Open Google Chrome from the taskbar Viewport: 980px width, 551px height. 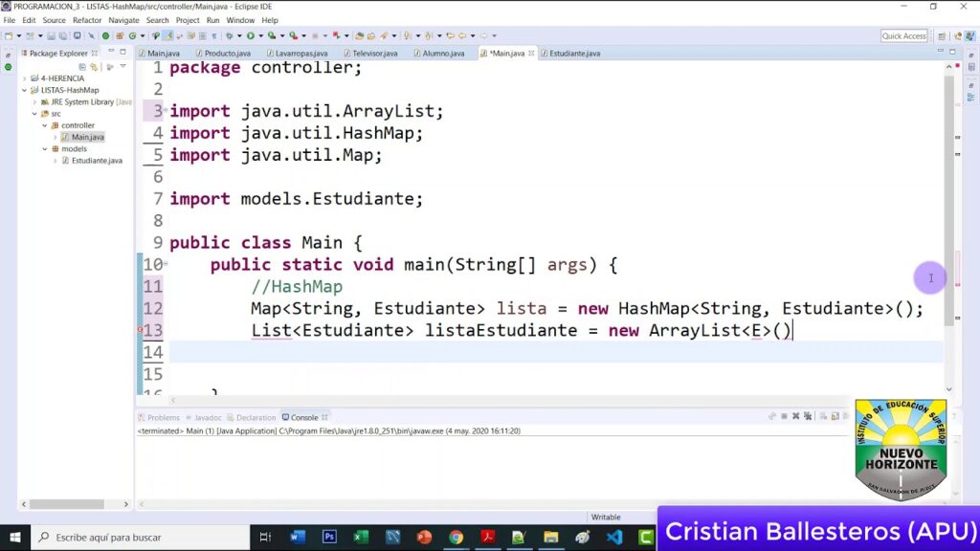(x=456, y=537)
